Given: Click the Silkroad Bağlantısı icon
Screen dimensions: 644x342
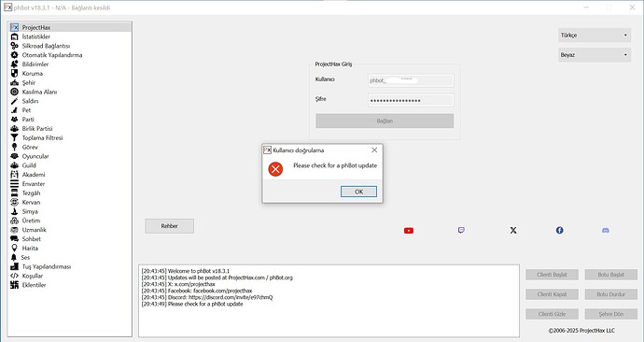Looking at the screenshot, I should coord(14,46).
